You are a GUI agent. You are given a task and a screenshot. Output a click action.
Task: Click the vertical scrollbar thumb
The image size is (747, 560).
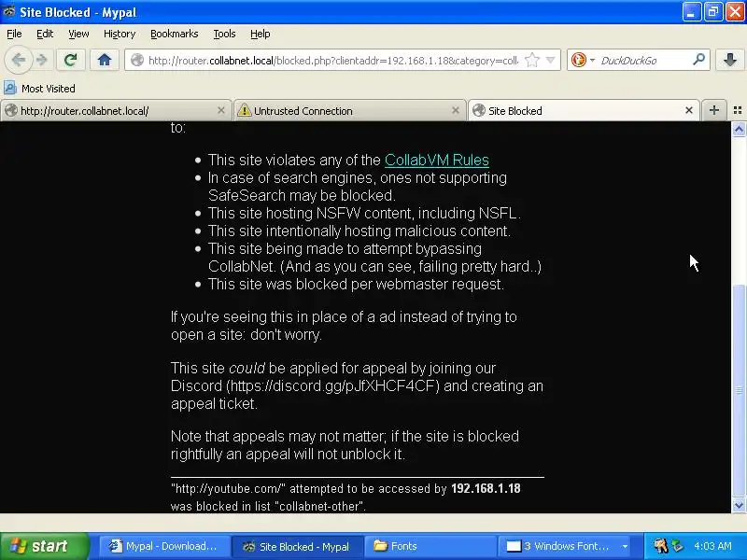pos(739,390)
